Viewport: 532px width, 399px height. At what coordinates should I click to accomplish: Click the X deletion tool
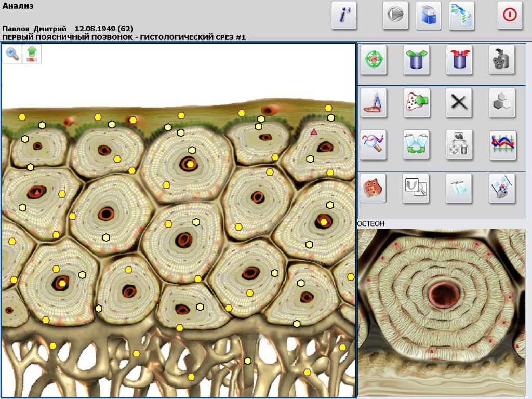tap(460, 103)
